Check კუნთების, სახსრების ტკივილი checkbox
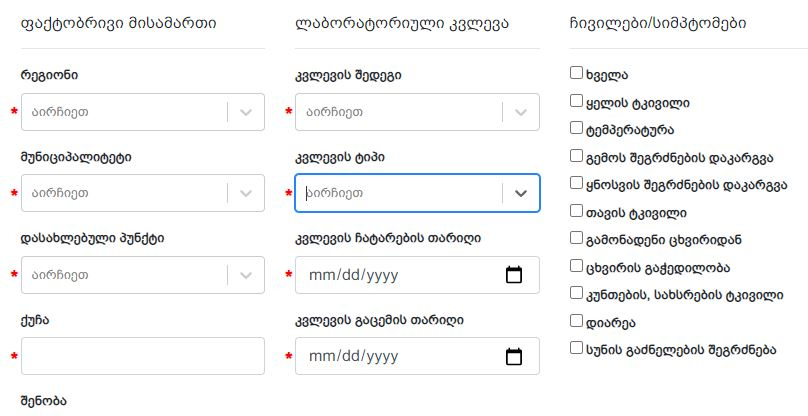The height and width of the screenshot is (416, 808). pyautogui.click(x=576, y=293)
